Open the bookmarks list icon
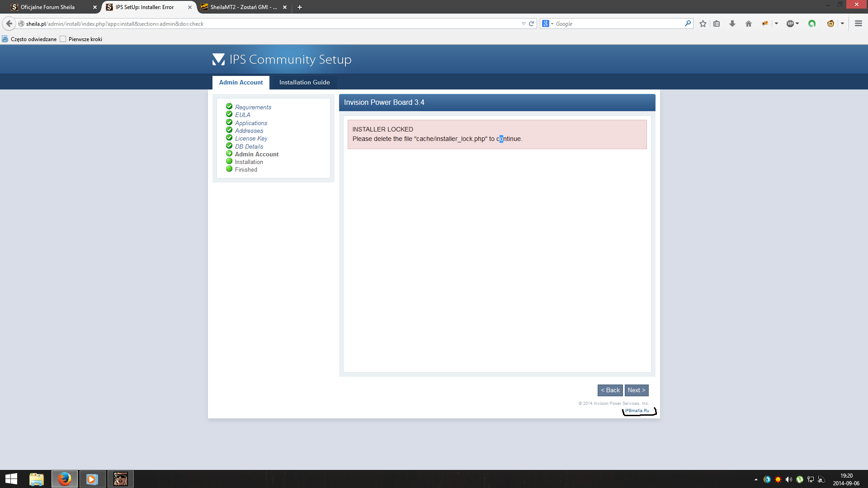Image resolution: width=868 pixels, height=488 pixels. point(717,23)
